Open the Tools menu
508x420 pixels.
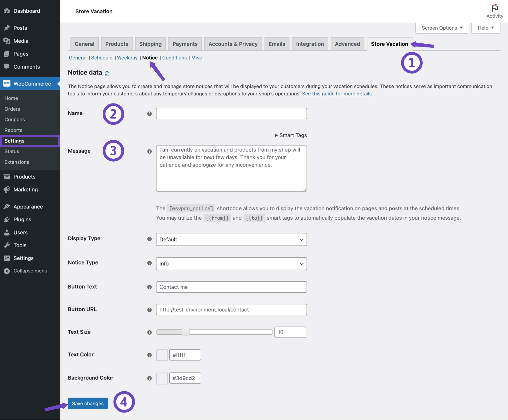pos(19,245)
